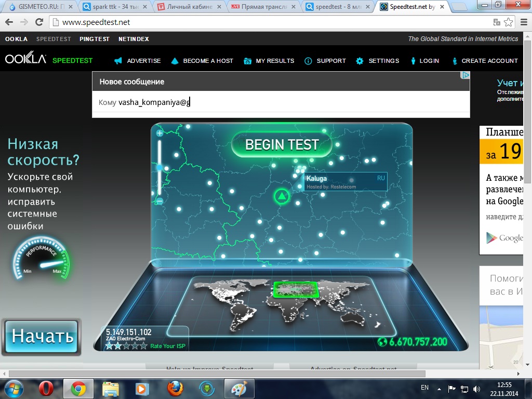Viewport: 532px width, 399px height.
Task: Click the green highlighted region on world minimap
Action: pos(296,289)
